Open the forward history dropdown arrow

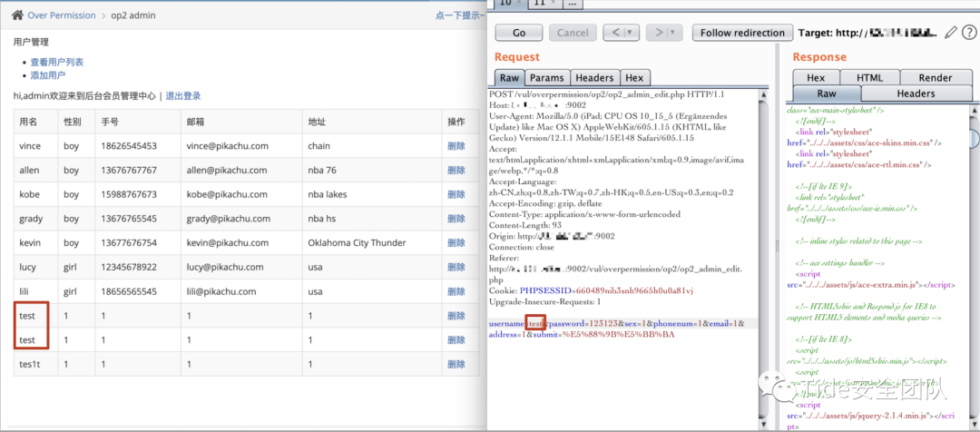click(672, 33)
